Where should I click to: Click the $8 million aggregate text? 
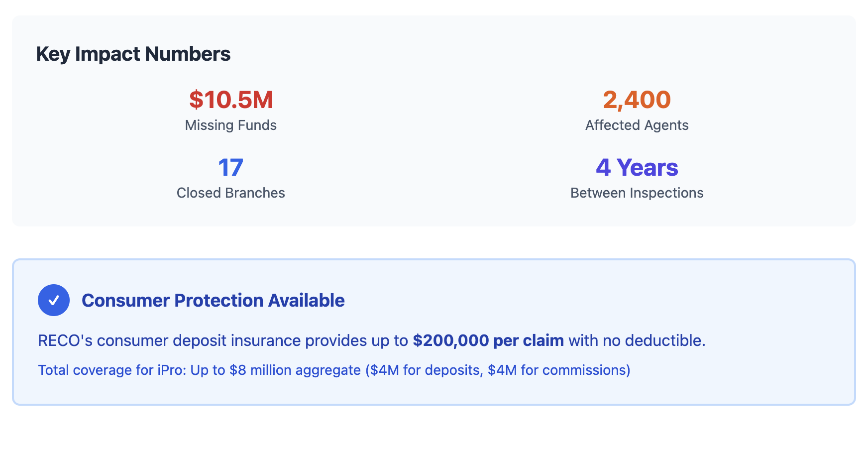pyautogui.click(x=295, y=370)
